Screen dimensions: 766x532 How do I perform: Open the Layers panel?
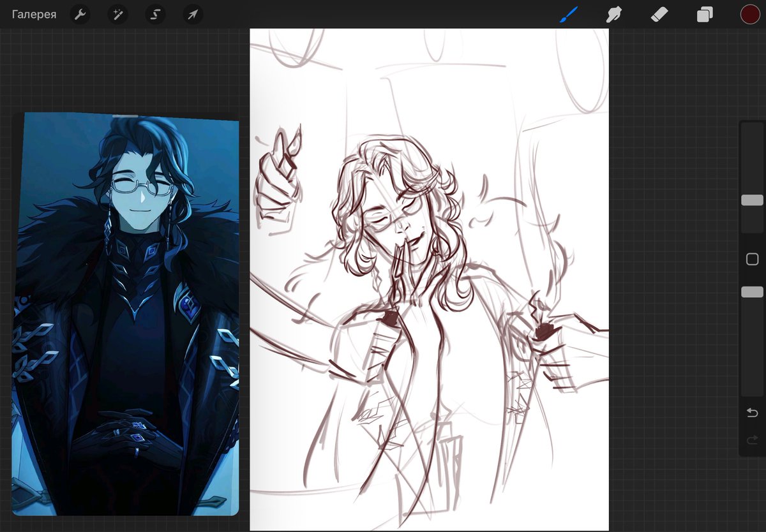[705, 14]
